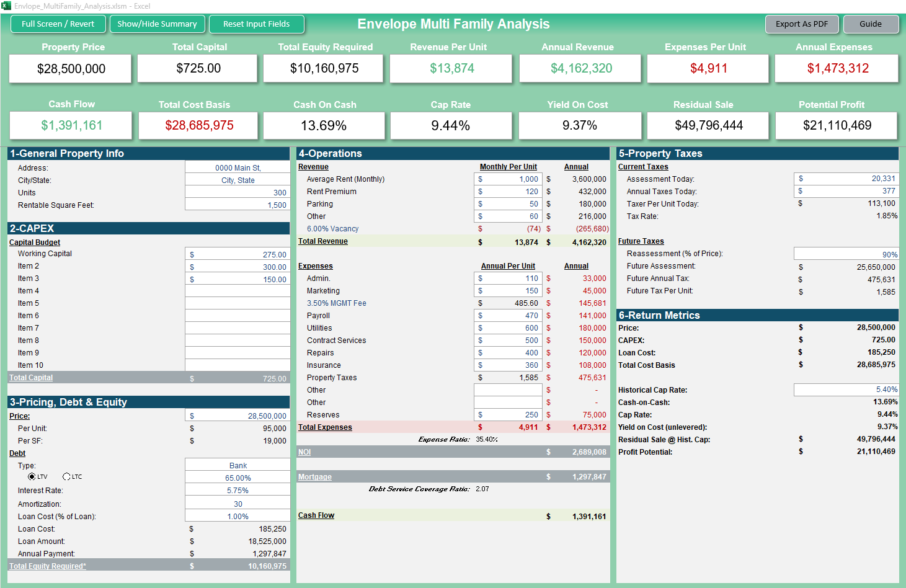The image size is (906, 588).
Task: Click the Mortgage underlined label
Action: coord(315,477)
